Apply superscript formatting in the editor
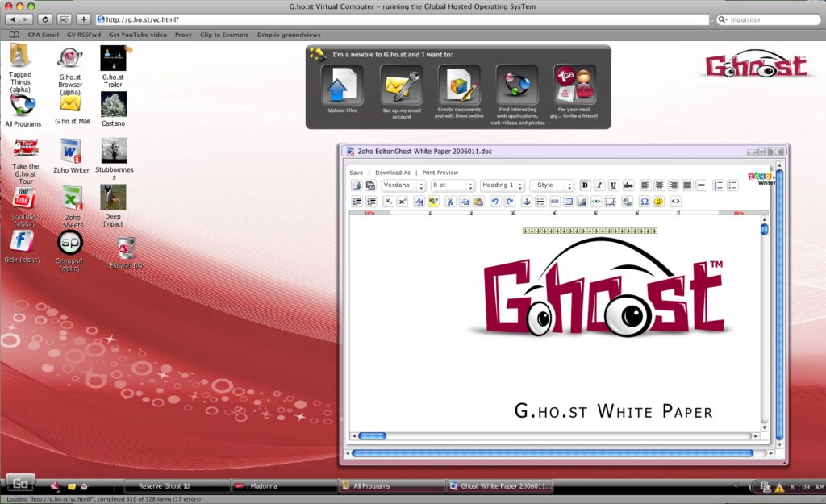 coord(403,201)
